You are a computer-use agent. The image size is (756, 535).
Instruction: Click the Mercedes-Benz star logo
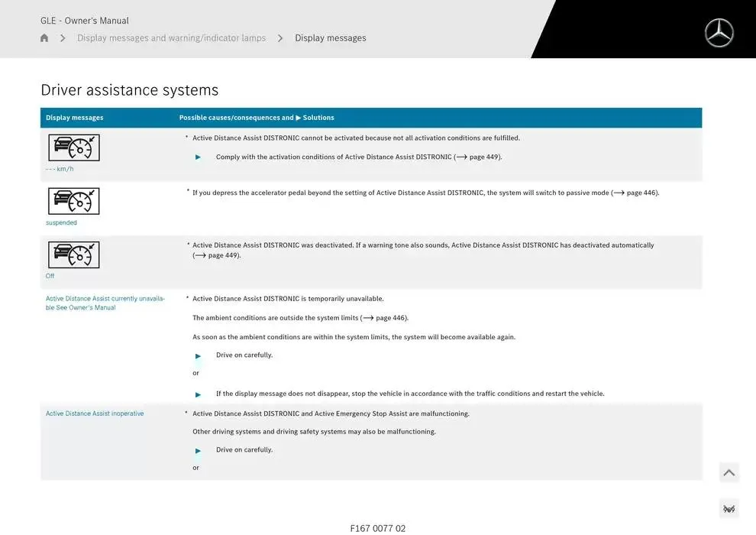pos(719,33)
